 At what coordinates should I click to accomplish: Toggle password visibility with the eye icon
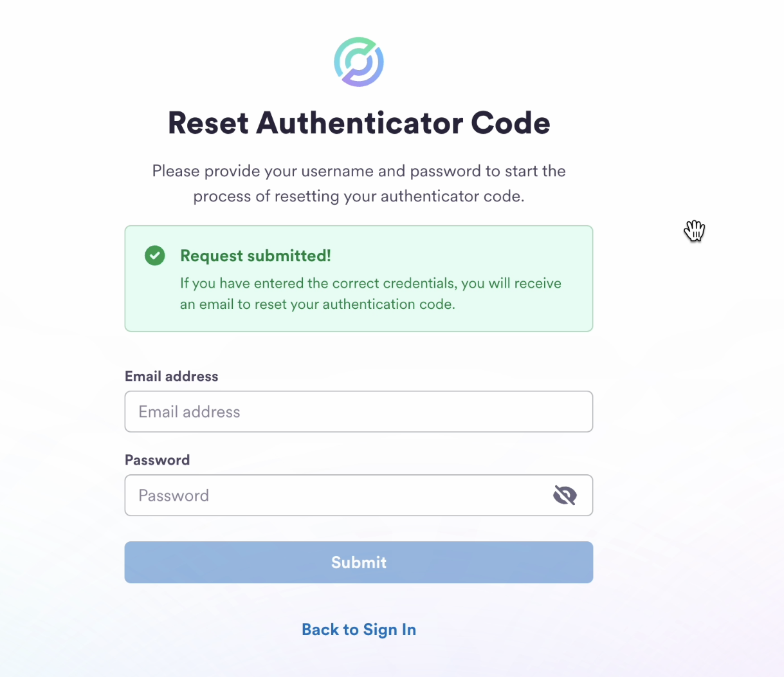pos(565,496)
